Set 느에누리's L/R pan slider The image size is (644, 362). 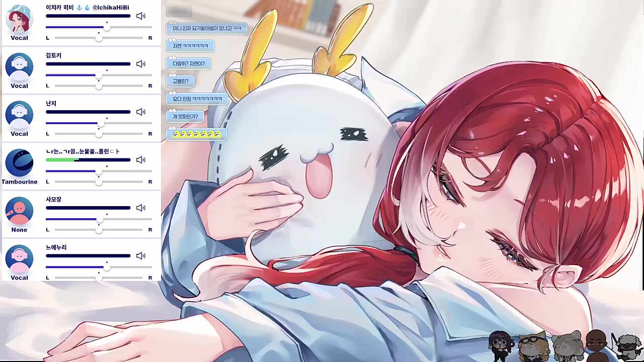(99, 278)
